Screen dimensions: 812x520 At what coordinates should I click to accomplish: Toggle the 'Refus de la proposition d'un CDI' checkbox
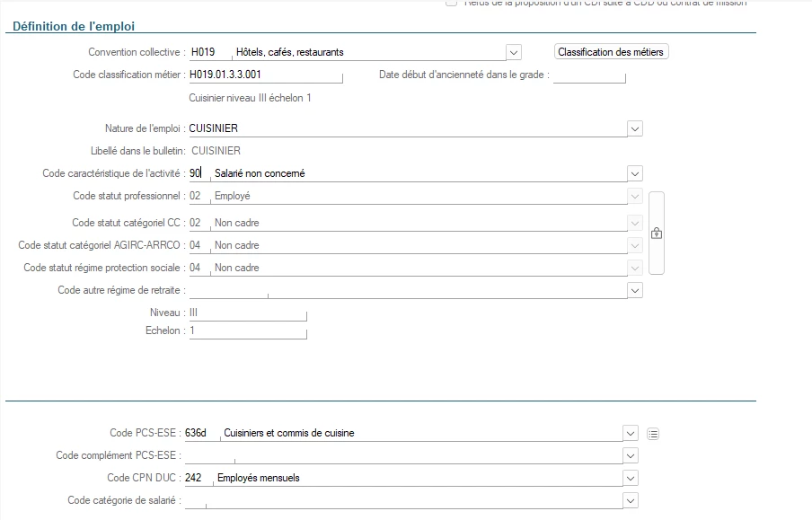(x=451, y=3)
